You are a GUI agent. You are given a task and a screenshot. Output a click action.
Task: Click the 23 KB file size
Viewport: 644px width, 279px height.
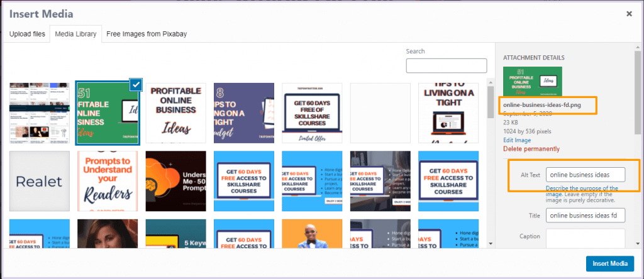(x=511, y=123)
